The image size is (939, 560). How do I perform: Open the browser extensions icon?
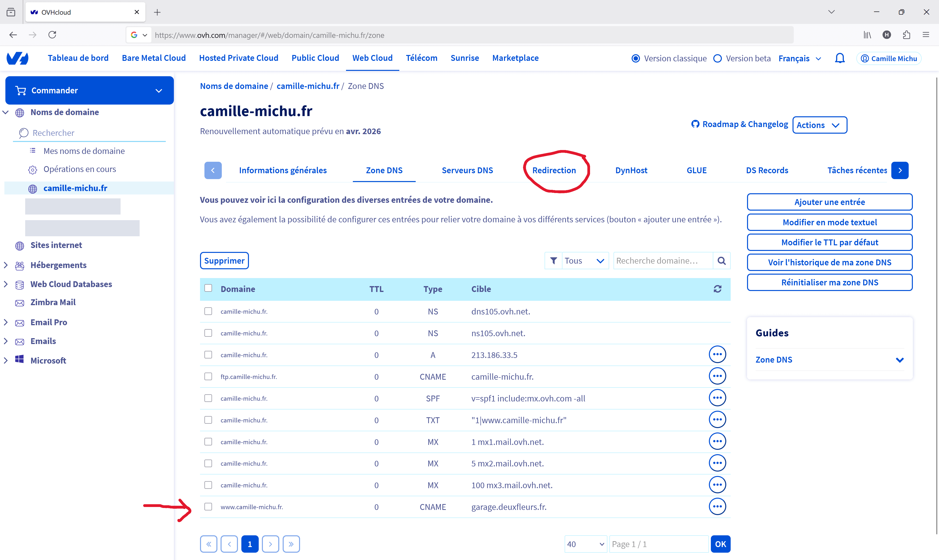click(906, 35)
